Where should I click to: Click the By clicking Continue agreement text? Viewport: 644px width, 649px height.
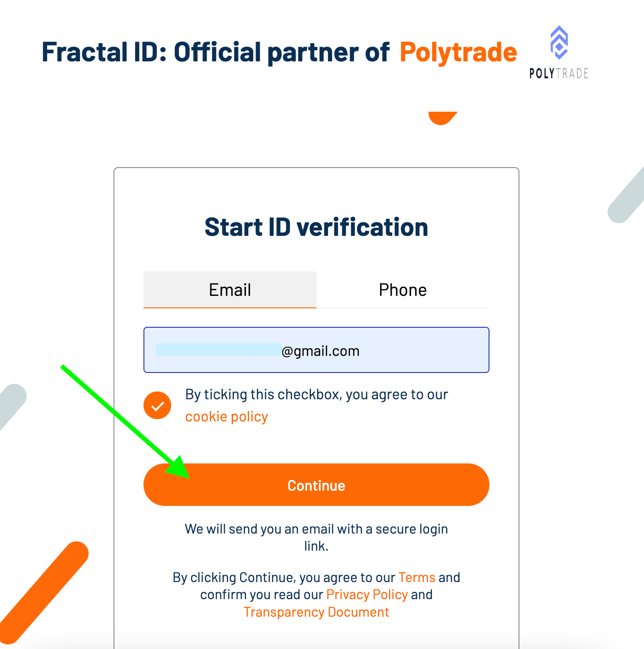point(316,595)
